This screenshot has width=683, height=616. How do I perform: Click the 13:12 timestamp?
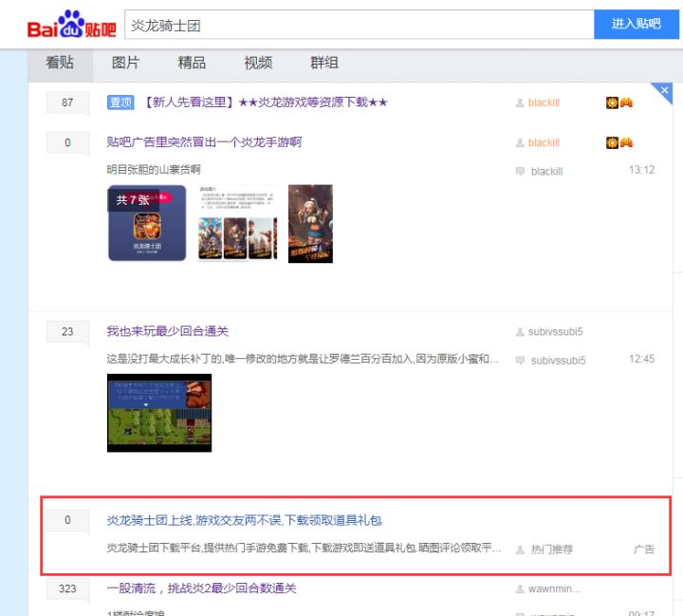point(641,170)
